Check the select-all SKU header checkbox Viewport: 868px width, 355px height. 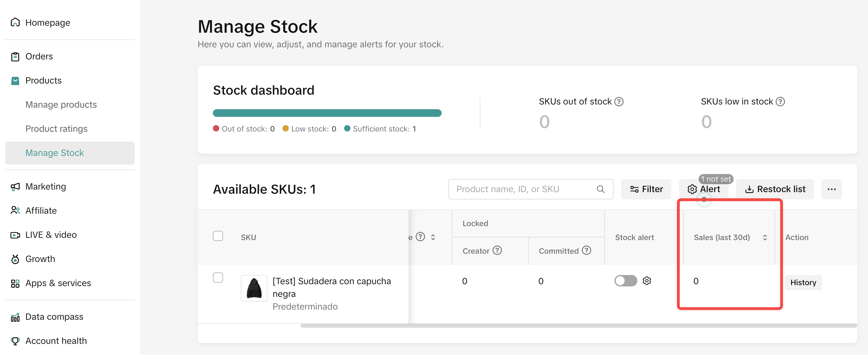point(218,236)
